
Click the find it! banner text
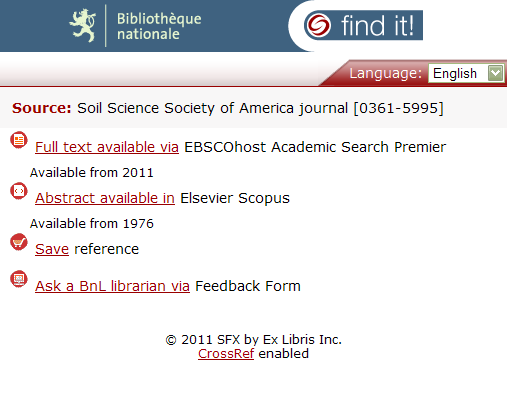[x=377, y=25]
